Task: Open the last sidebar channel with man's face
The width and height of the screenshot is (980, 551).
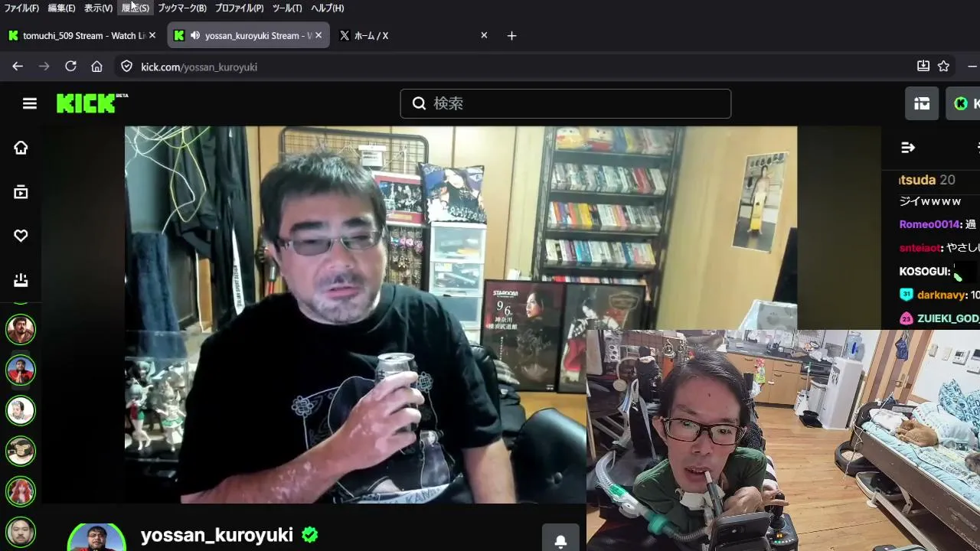Action: [x=21, y=532]
